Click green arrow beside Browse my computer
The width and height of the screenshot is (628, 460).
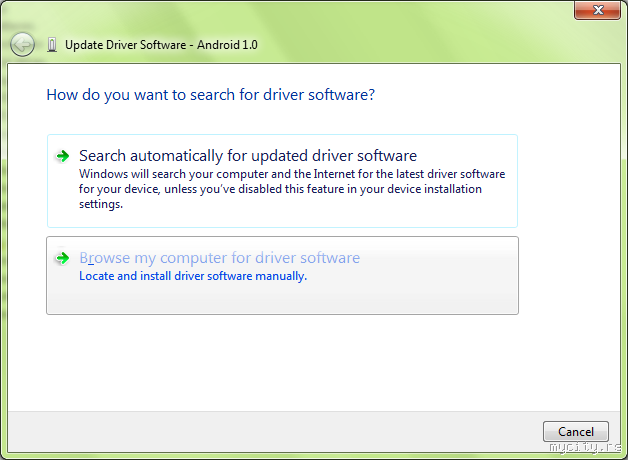[x=62, y=258]
